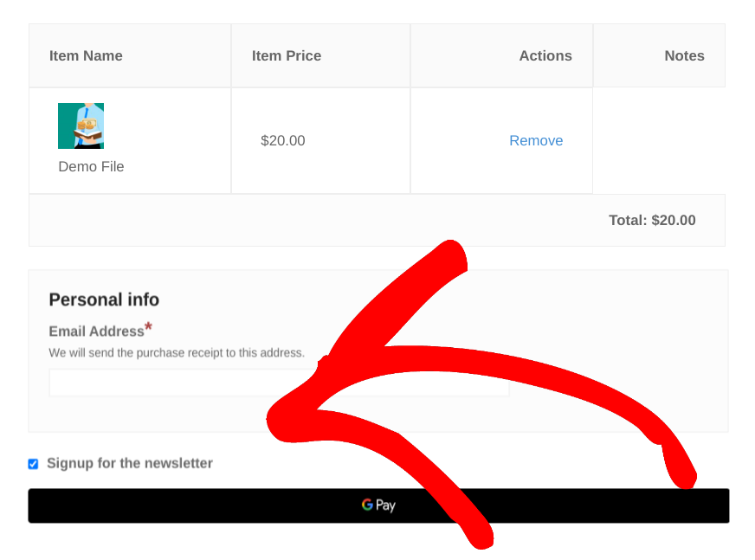Click the Signup for the newsletter label
This screenshot has width=755, height=560.
pos(130,463)
